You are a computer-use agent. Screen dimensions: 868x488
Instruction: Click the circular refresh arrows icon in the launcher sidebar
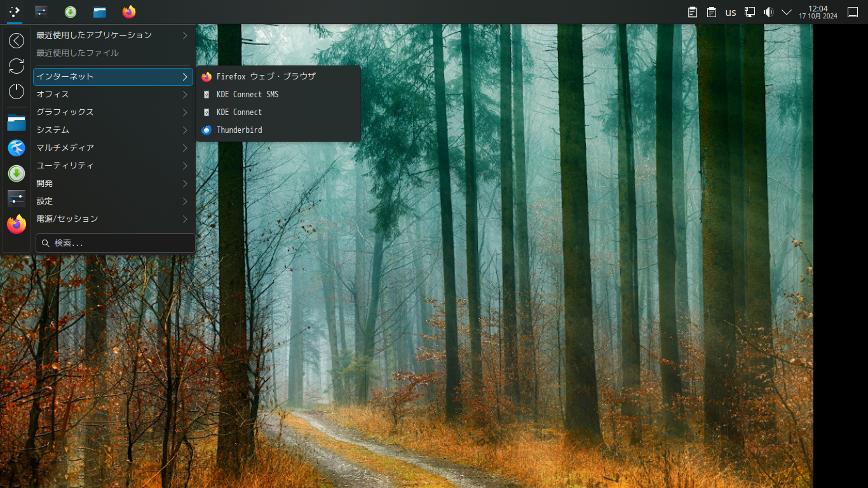click(17, 66)
